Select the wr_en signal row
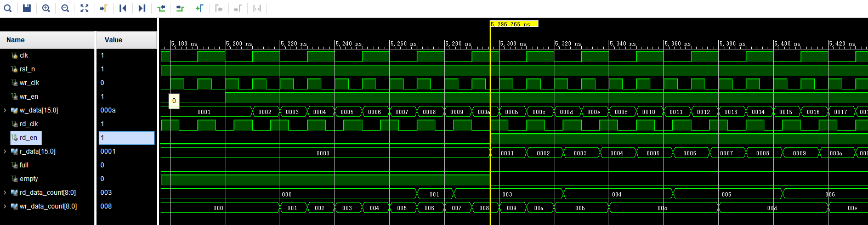This screenshot has height=225, width=868. point(47,97)
